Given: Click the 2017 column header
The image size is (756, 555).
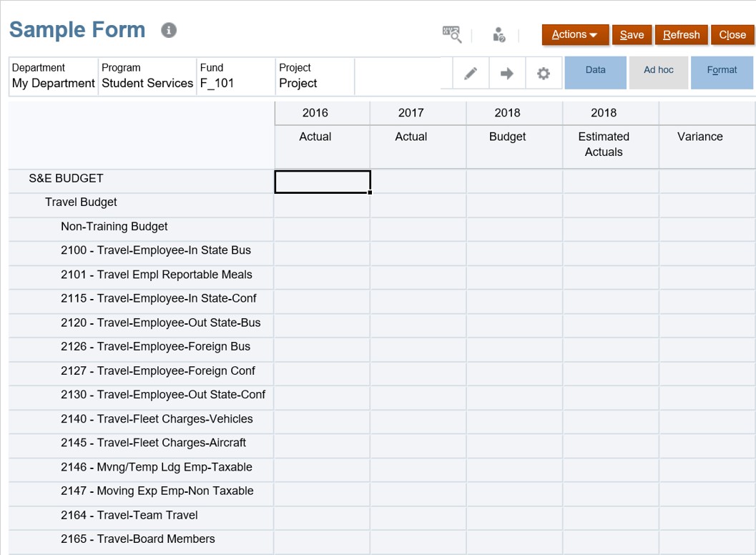Looking at the screenshot, I should coord(418,113).
